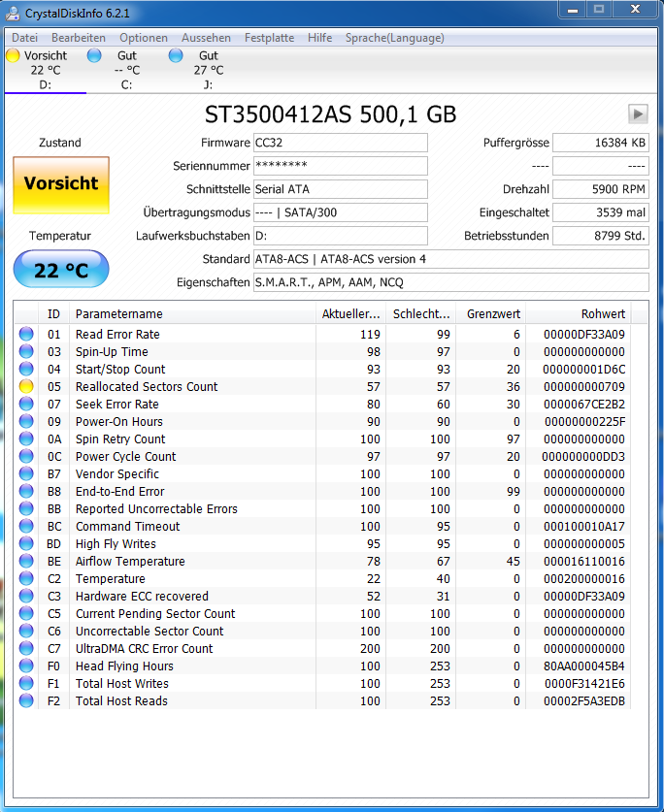Click status orb of Hardware ECC recovered row

click(26, 596)
